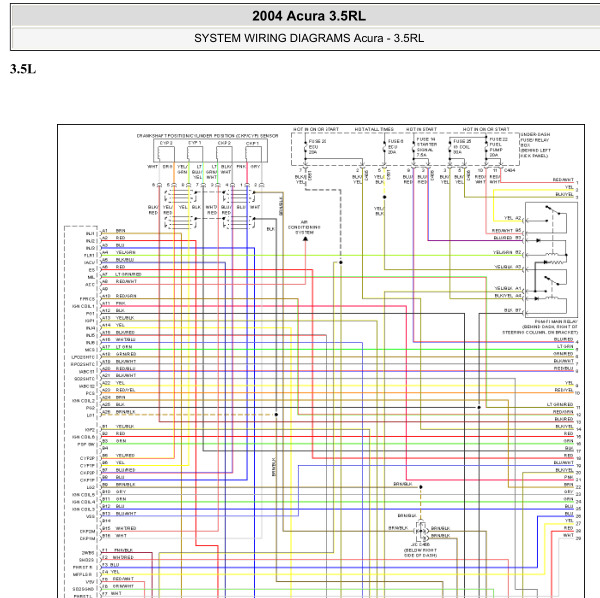The height and width of the screenshot is (598, 600).
Task: Click the "PNK" wire label numbered 21
Action: point(569,477)
